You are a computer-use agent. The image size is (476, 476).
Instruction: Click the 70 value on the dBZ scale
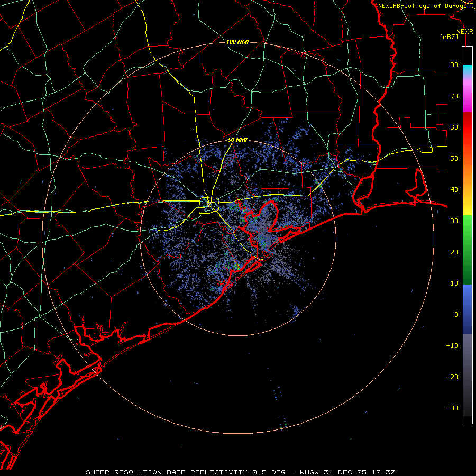[x=454, y=96]
